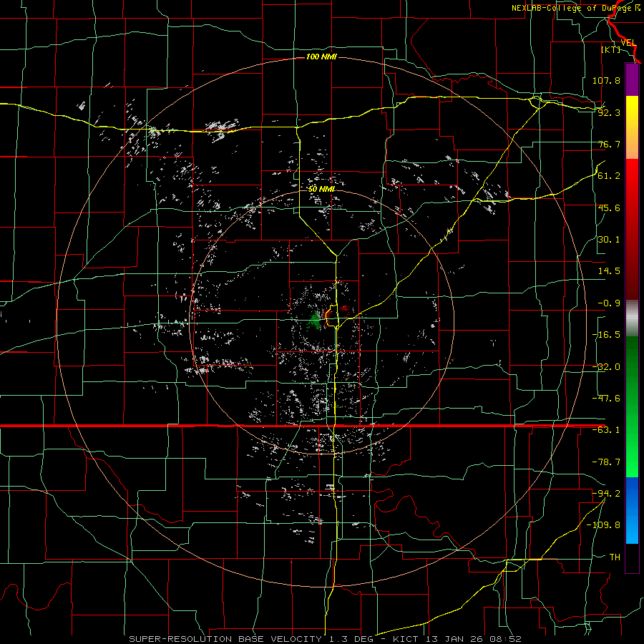Click the 50 NMI range ring label
This screenshot has height=644, width=644.
tap(321, 190)
